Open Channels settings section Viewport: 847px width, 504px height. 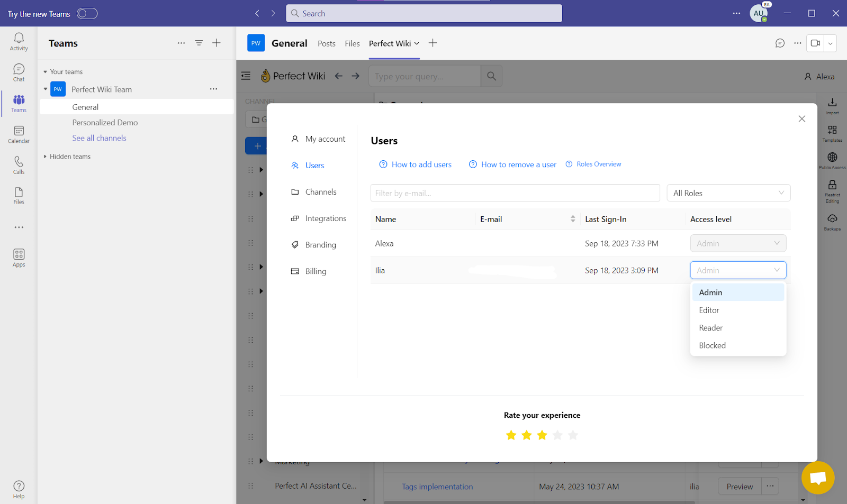click(x=314, y=192)
